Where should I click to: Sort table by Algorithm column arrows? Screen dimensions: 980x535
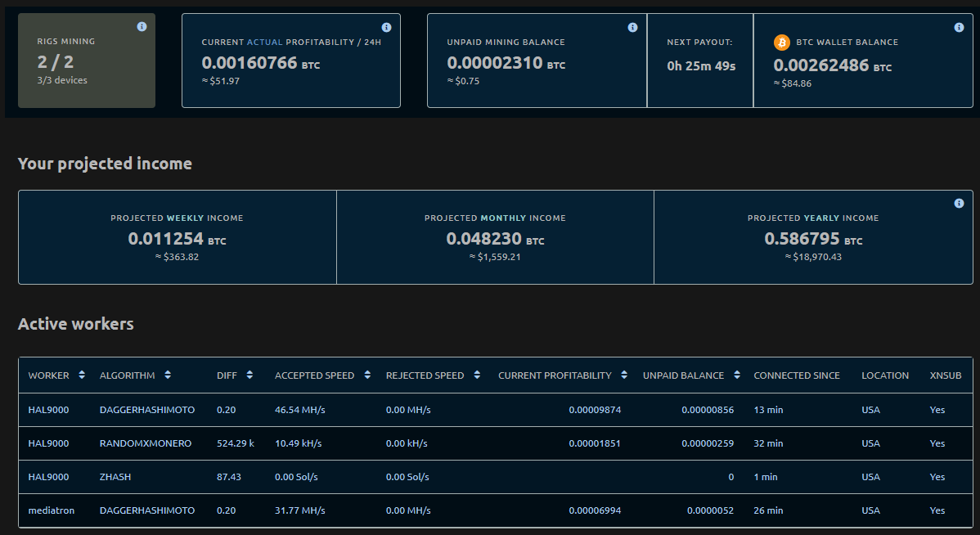click(x=168, y=375)
